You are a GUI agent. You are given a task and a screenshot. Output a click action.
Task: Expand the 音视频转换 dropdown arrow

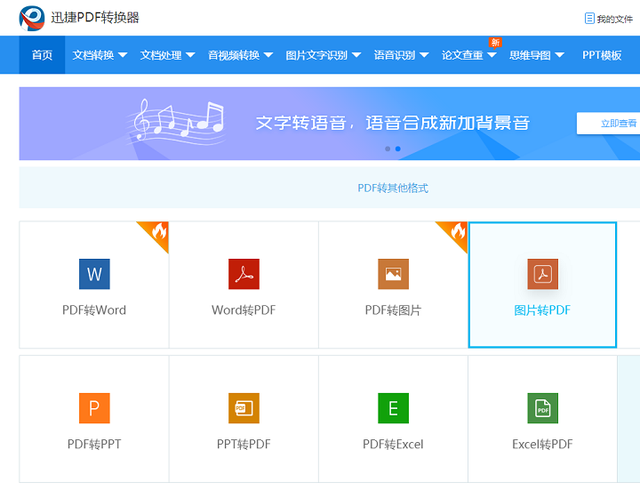(268, 55)
